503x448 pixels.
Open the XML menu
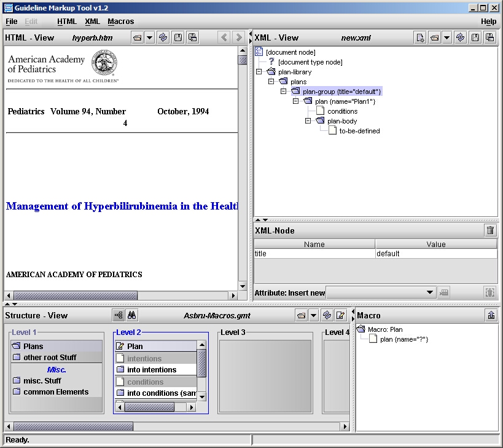coord(92,22)
